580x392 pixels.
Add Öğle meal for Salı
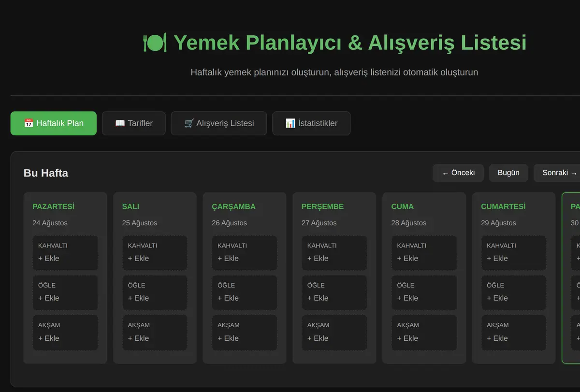pyautogui.click(x=155, y=293)
